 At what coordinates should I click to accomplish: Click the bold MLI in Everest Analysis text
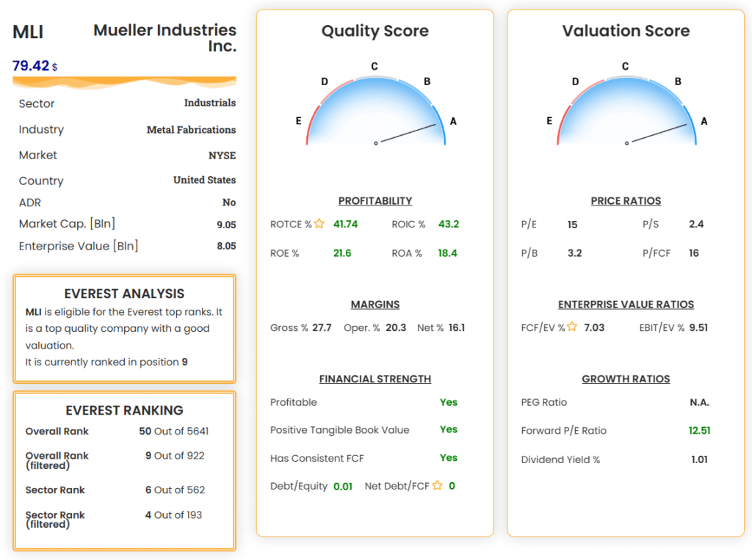click(x=33, y=312)
